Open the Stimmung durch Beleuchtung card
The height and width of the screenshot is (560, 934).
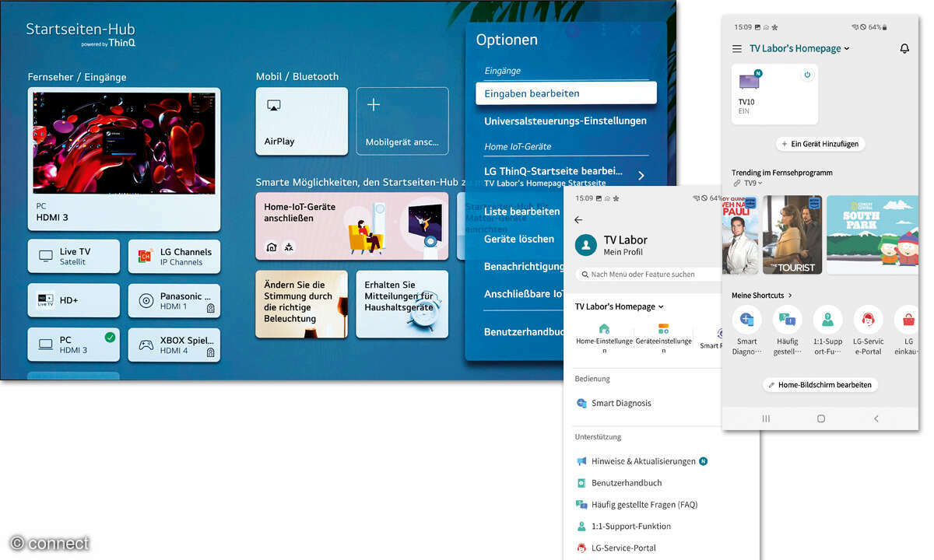302,304
